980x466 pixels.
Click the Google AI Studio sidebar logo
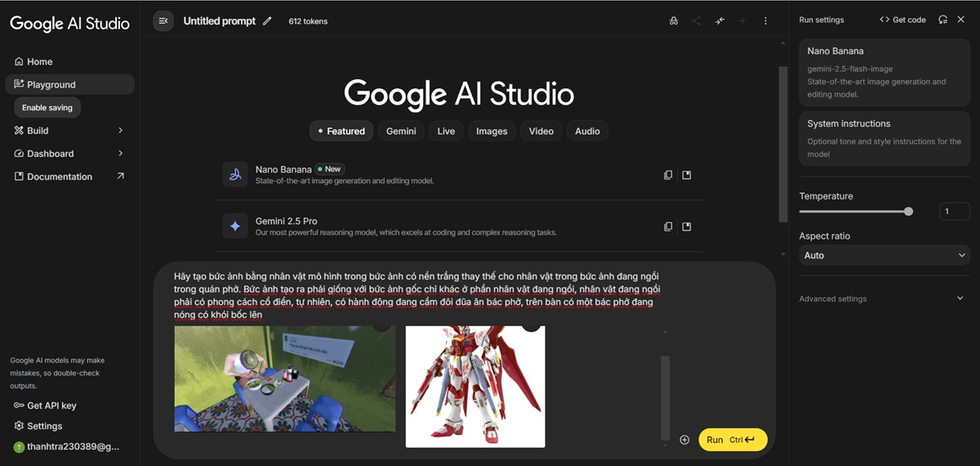tap(69, 23)
